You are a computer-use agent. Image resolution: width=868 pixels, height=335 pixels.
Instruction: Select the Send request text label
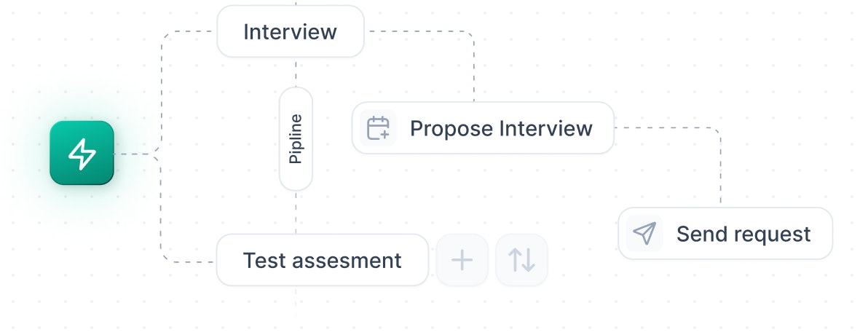743,234
